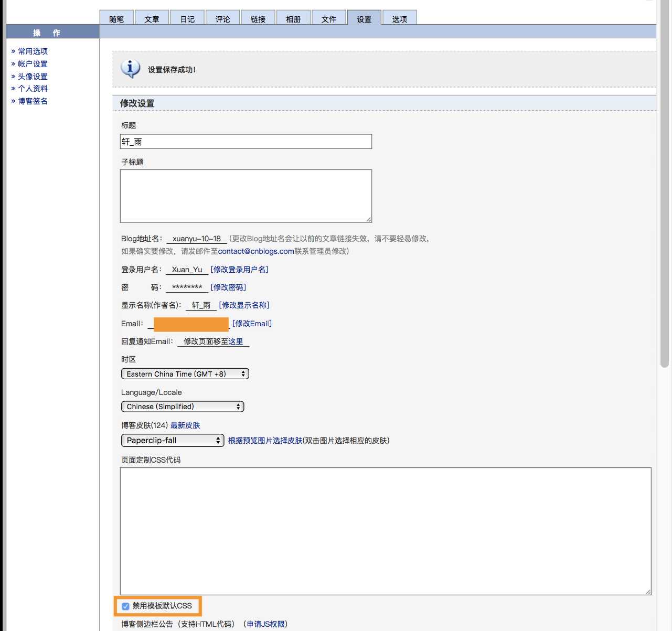
Task: Select the 设置 tab
Action: tap(364, 19)
